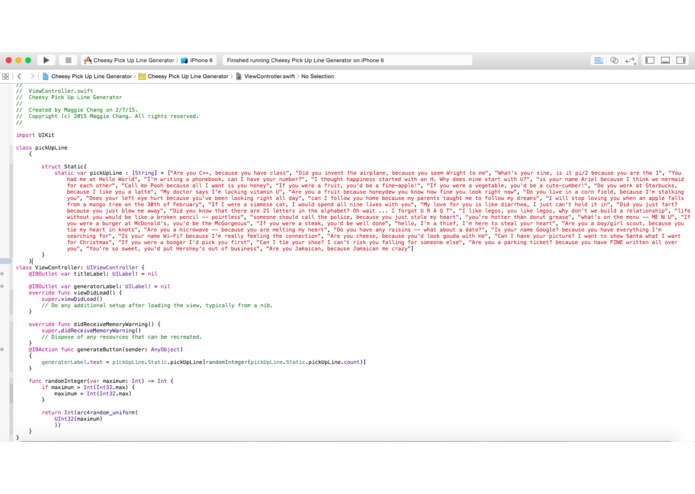Show the Assistant editor (overlapping circles)
Image resolution: width=695 pixels, height=494 pixels.
tap(614, 60)
